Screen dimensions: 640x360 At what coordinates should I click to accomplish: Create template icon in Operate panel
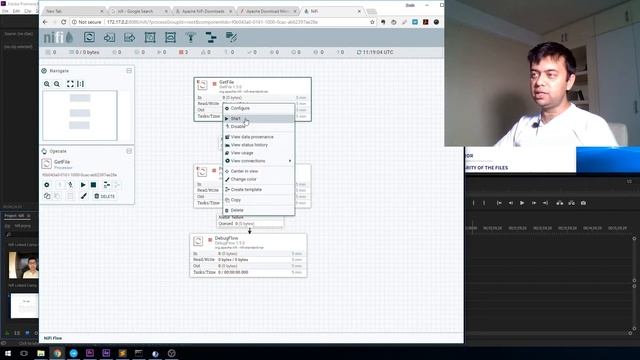click(107, 185)
